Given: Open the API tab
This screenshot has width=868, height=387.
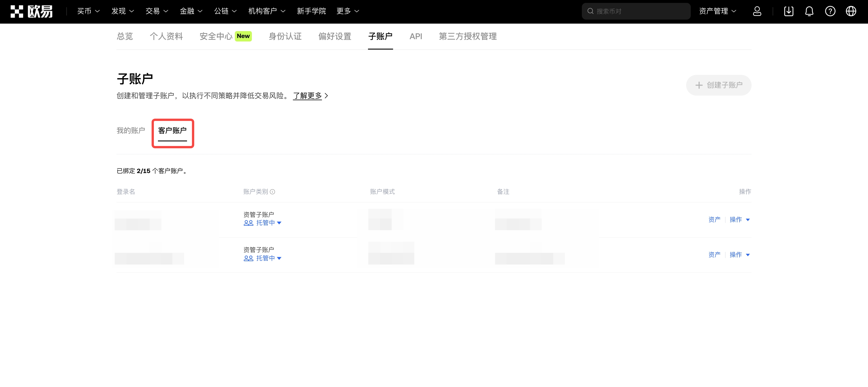Looking at the screenshot, I should [416, 36].
